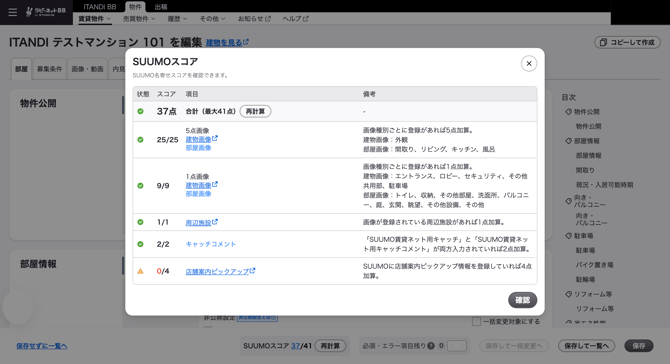Image resolution: width=670 pixels, height=364 pixels.
Task: Jump to 間取り in 目次
Action: point(585,170)
